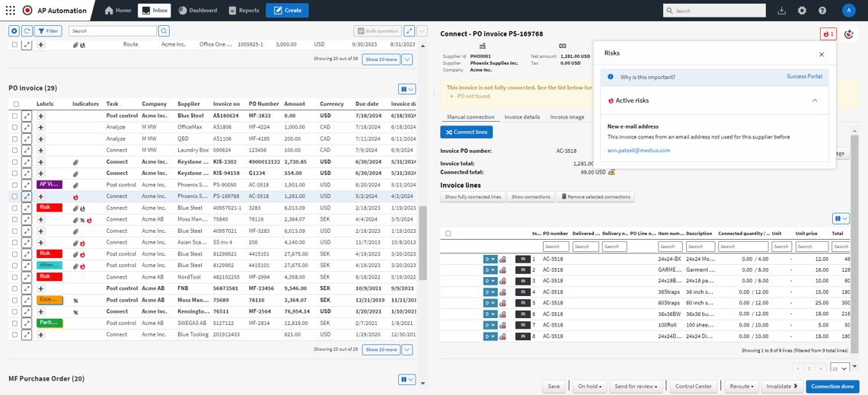This screenshot has width=868, height=395.
Task: Close the Risks panel
Action: pos(822,54)
